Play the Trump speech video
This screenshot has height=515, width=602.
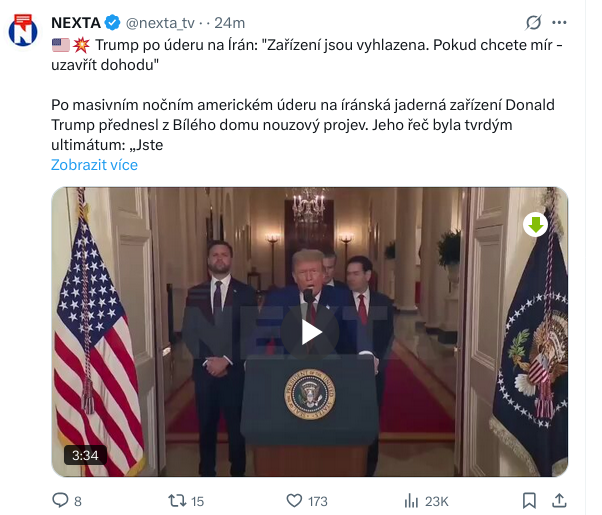pyautogui.click(x=310, y=332)
